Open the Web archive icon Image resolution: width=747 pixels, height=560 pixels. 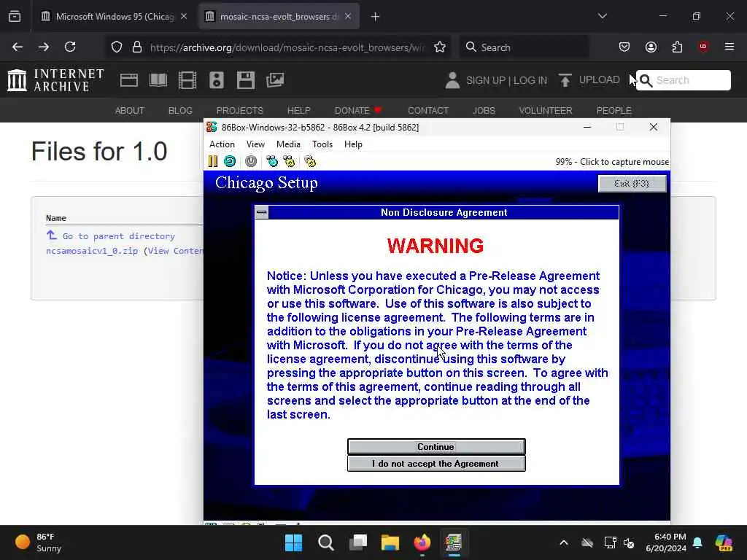129,80
